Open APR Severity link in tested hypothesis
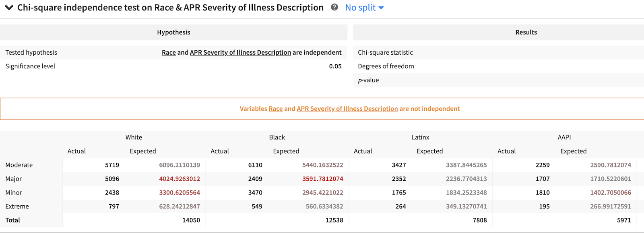 (x=240, y=53)
